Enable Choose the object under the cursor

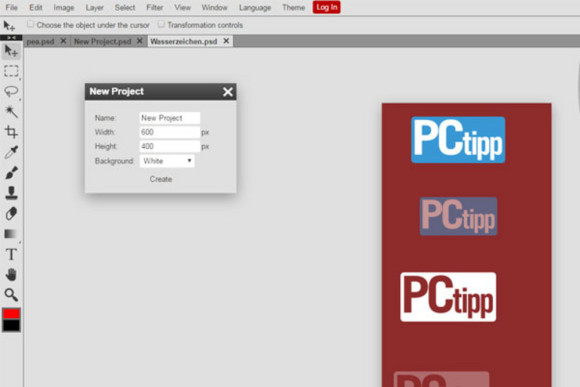click(x=30, y=24)
